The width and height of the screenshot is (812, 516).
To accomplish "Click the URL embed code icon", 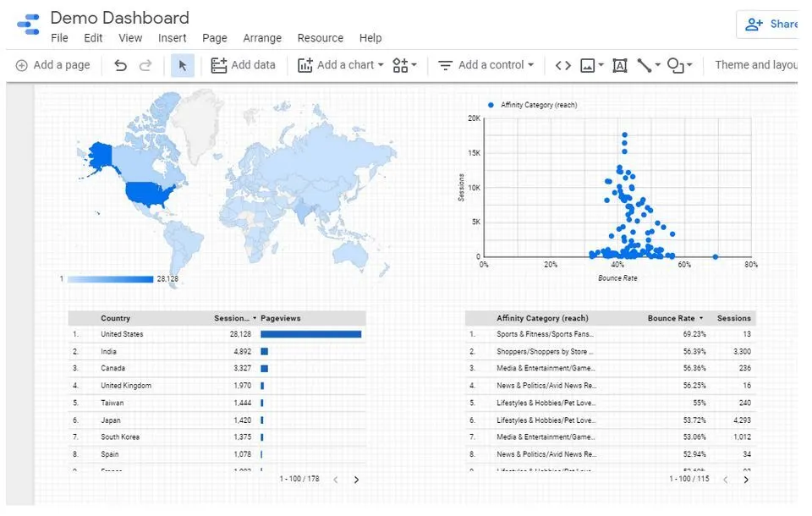I will [563, 65].
